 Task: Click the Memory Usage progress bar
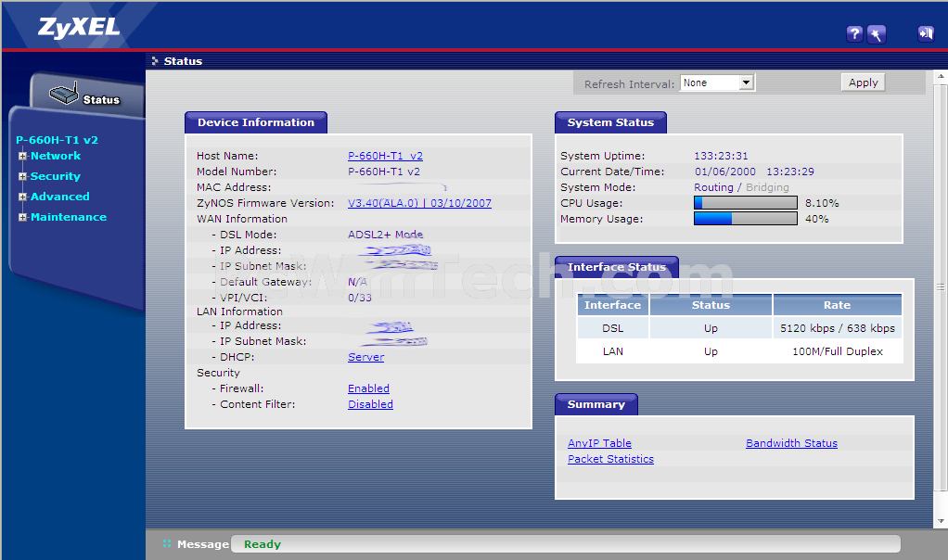(x=746, y=219)
